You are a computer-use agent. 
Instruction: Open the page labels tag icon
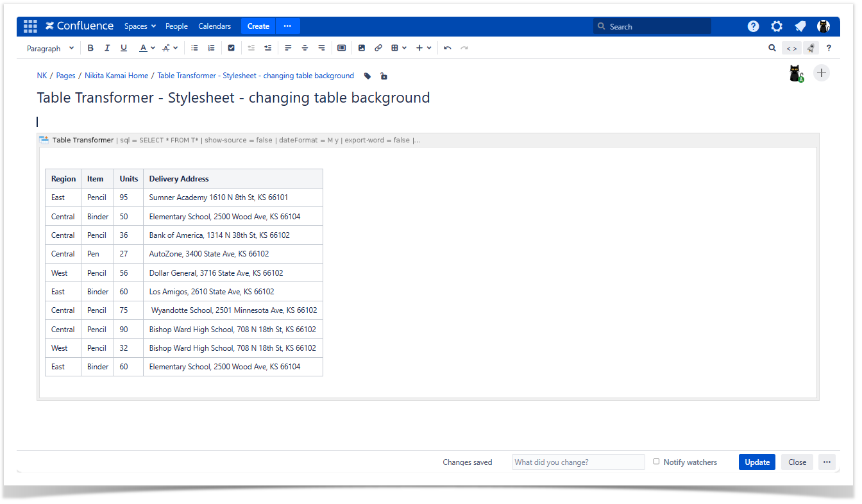pyautogui.click(x=368, y=76)
